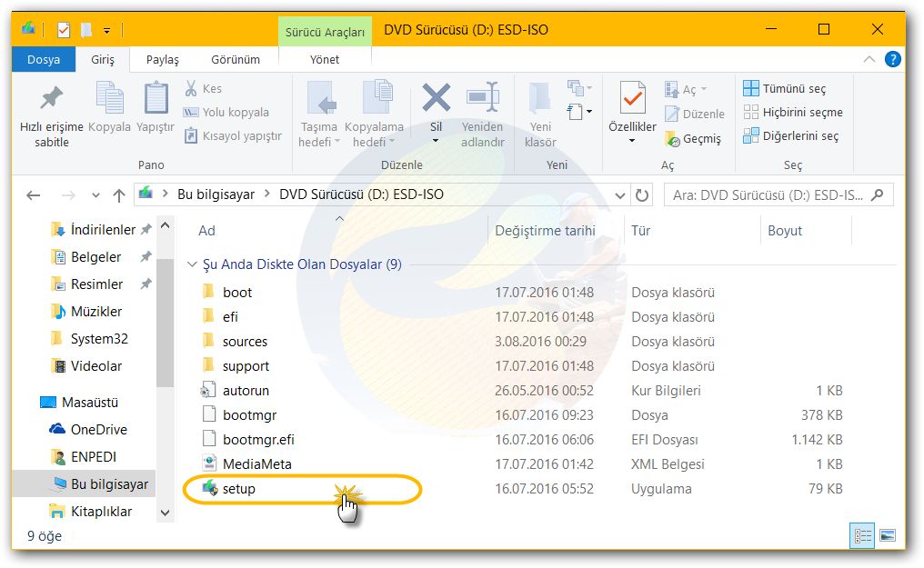Sort by Değiştirme tarihi column
This screenshot has height=568, width=924.
tap(545, 231)
